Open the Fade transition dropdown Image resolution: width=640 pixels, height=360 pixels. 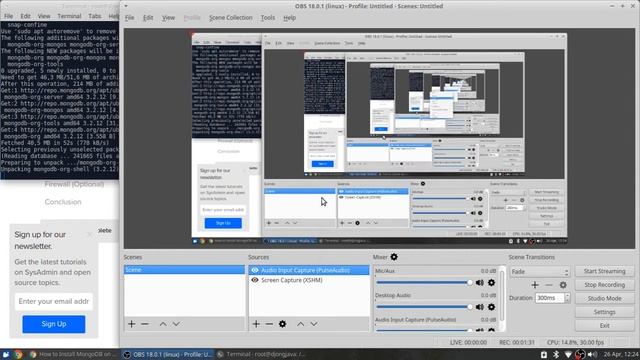point(540,272)
